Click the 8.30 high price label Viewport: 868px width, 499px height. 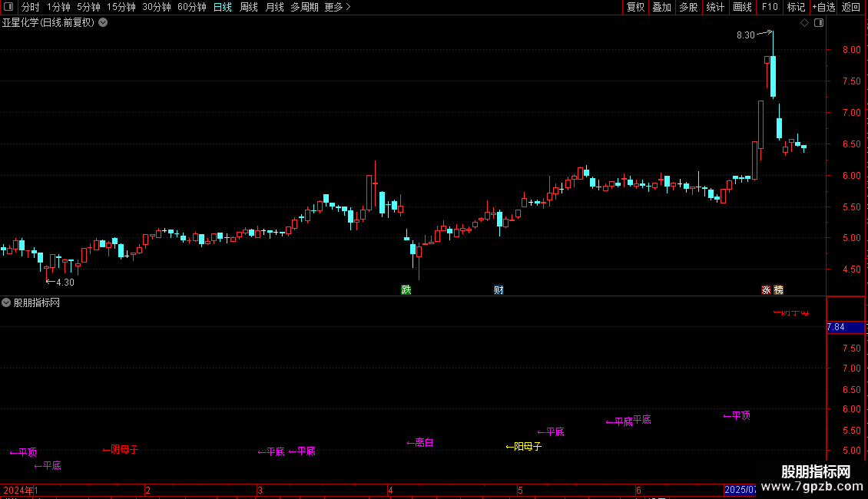point(746,35)
